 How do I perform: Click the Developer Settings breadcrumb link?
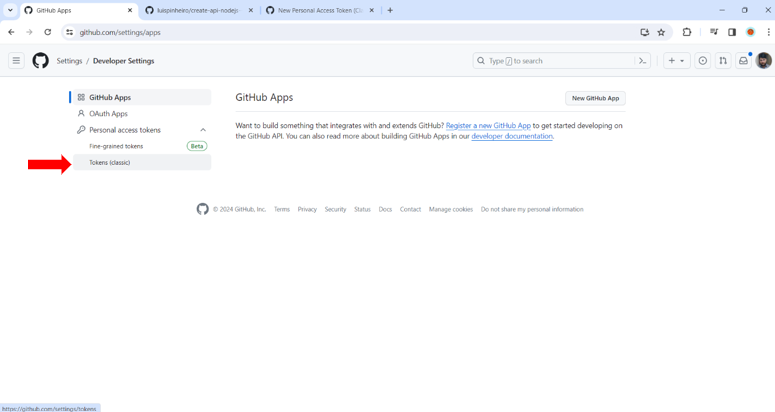[x=124, y=61]
